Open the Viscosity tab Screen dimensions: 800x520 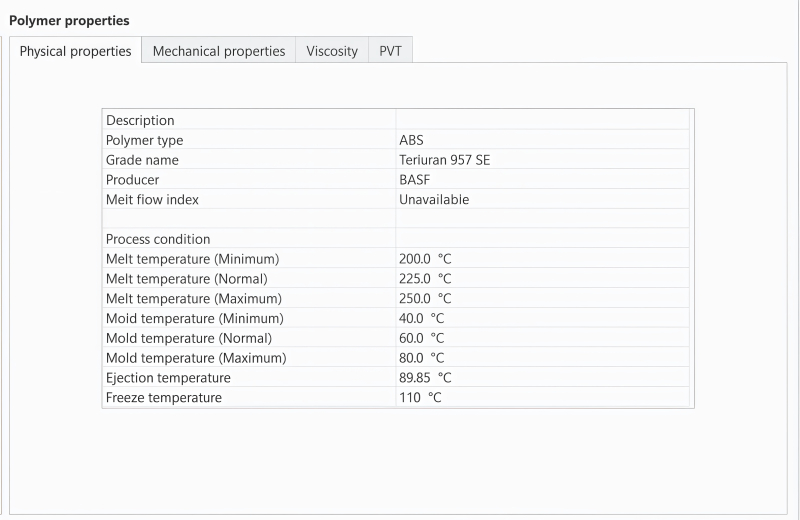(332, 51)
